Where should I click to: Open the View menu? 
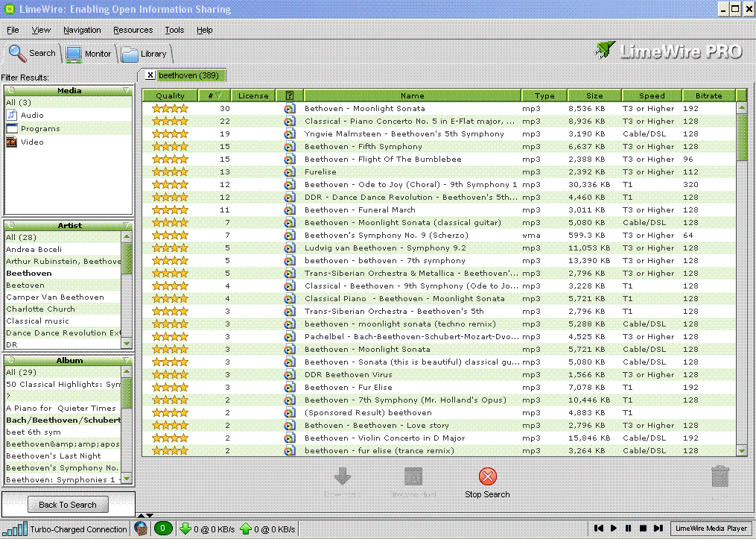[41, 30]
